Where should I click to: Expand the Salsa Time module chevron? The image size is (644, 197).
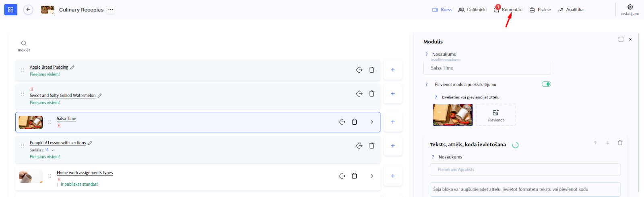tap(372, 122)
